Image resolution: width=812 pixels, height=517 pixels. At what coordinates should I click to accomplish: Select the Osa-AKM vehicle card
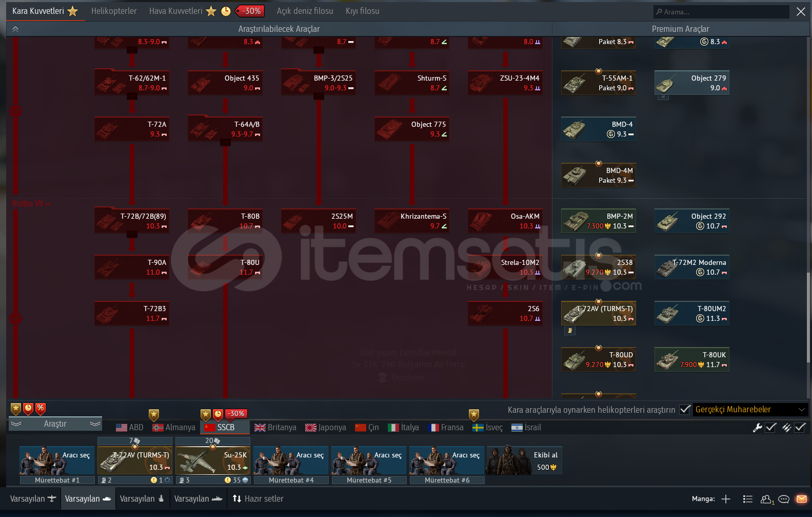[505, 221]
